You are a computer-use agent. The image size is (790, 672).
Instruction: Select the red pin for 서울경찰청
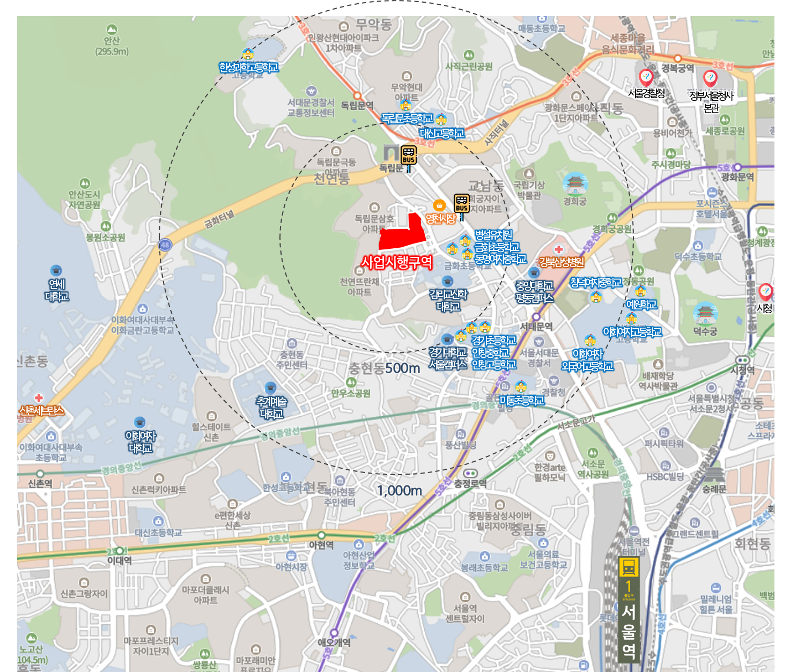(646, 78)
